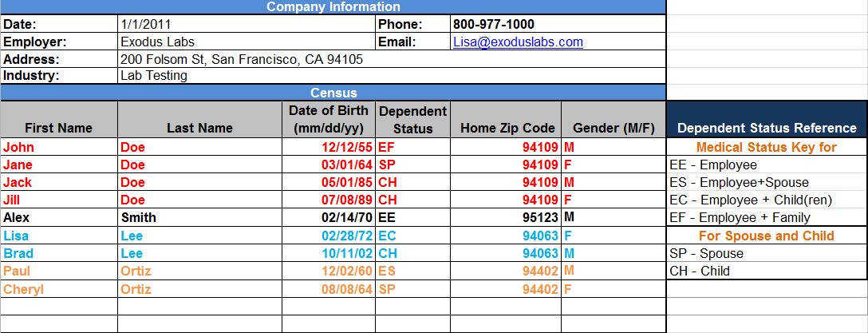Click the First Name column header
This screenshot has width=868, height=333.
[59, 128]
